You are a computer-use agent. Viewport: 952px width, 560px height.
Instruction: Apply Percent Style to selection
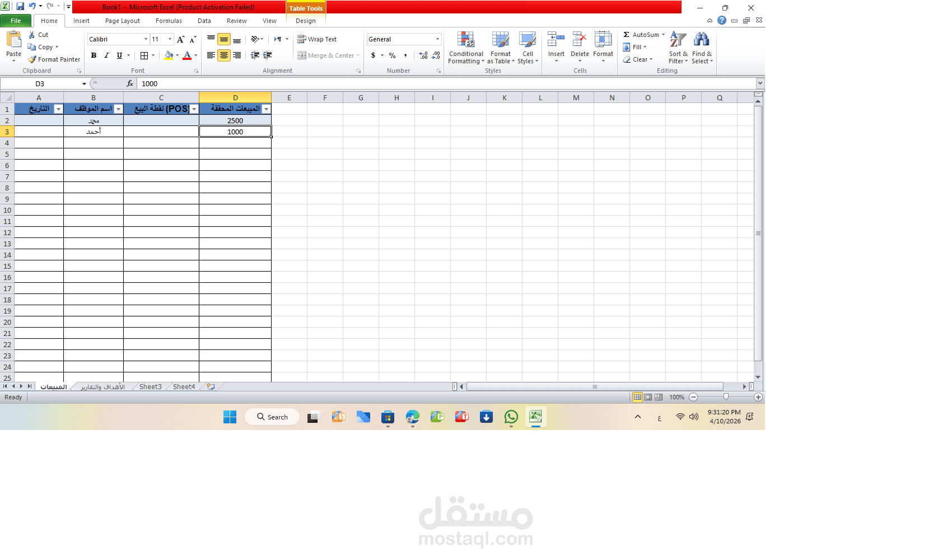pyautogui.click(x=392, y=56)
